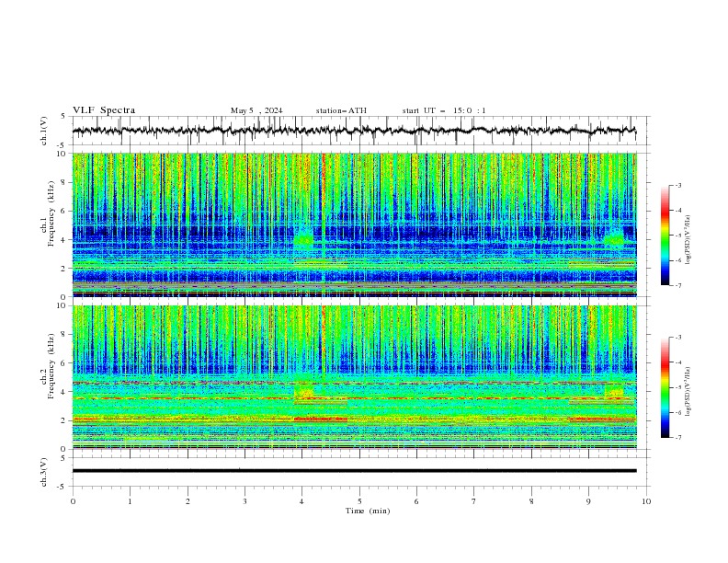This screenshot has height=563, width=728.
Task: Click the time axis tick label "10"
Action: tap(646, 501)
